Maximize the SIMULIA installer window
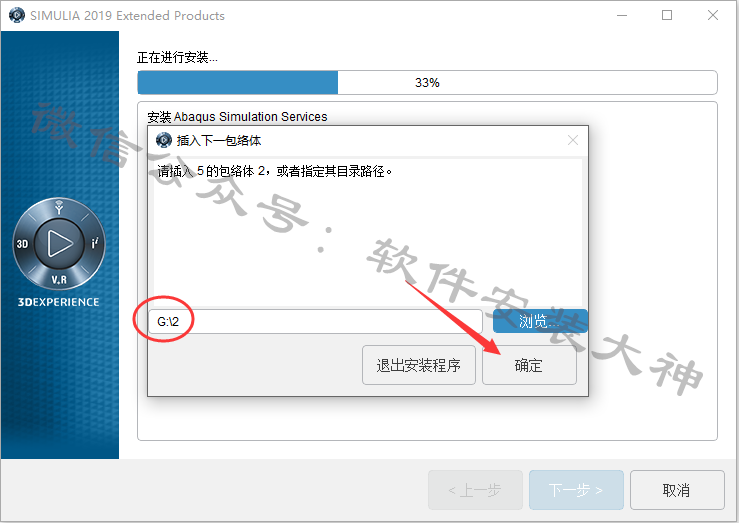739x523 pixels. 667,16
